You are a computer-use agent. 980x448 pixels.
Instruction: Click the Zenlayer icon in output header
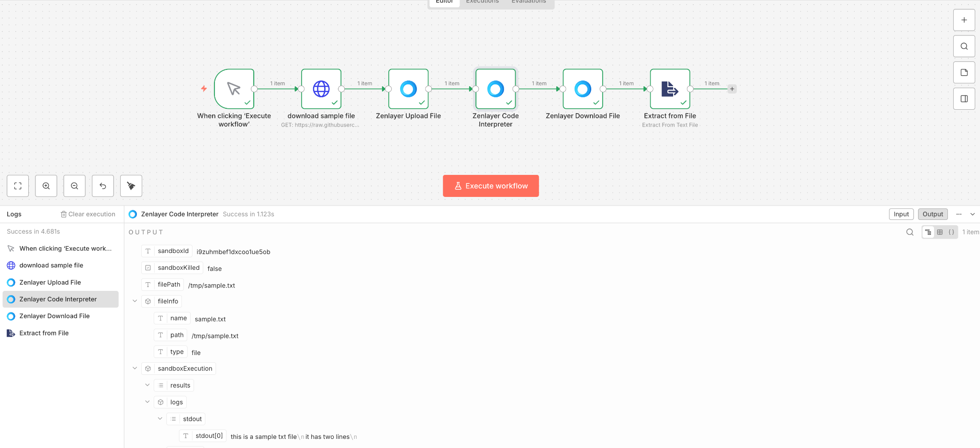[x=133, y=214]
